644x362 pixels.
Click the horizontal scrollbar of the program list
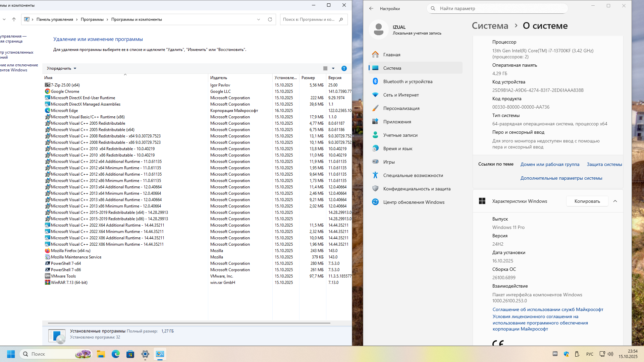point(189,323)
